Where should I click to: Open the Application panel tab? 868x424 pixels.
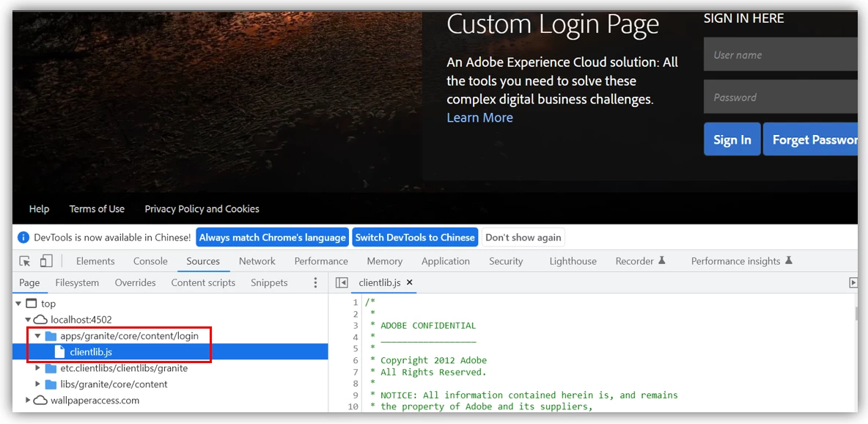[x=446, y=261]
